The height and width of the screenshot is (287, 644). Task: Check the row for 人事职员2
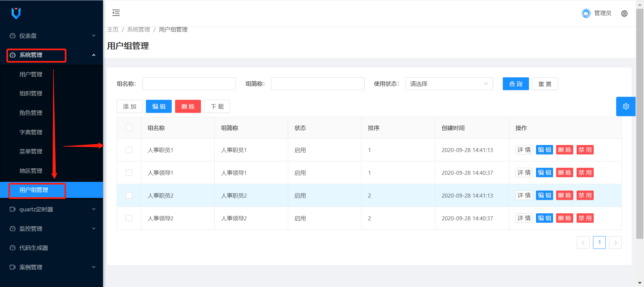[129, 196]
